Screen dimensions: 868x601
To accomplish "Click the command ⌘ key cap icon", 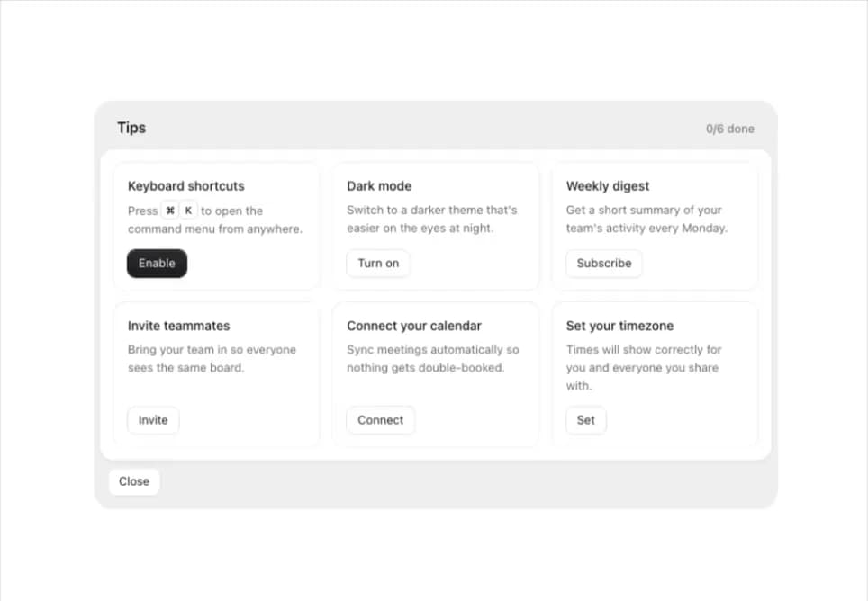I will [170, 211].
